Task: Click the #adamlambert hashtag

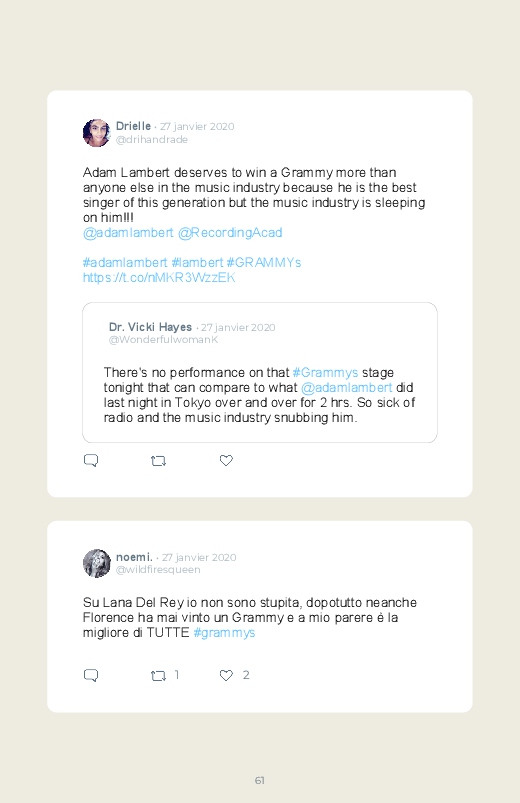Action: (125, 263)
